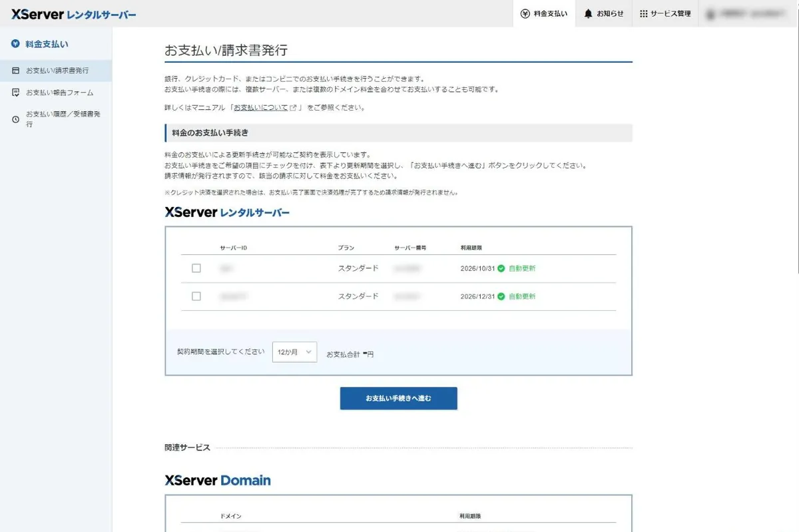Open サービス管理 in top navigation

coord(665,13)
